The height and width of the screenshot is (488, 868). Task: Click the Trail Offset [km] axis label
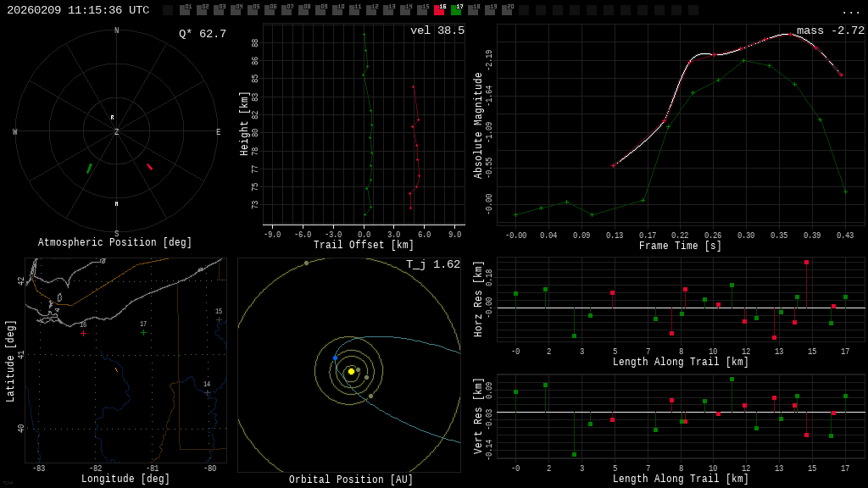(x=363, y=245)
